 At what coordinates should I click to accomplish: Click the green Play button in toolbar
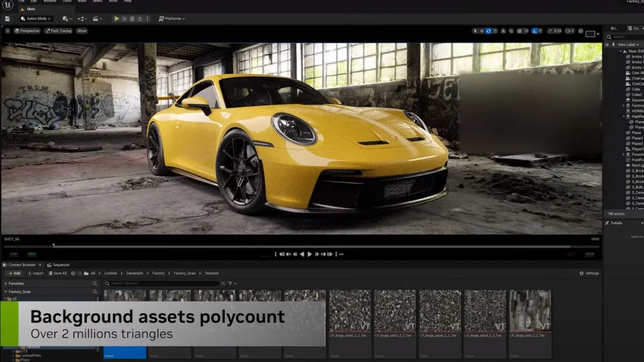pos(117,19)
